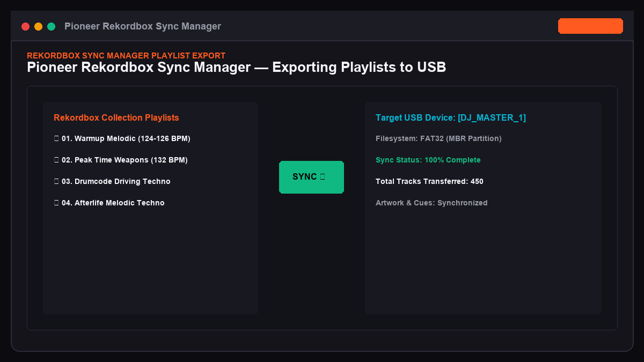Select the 01. Warmup Melodic playlist
This screenshot has width=644, height=362.
coord(122,139)
